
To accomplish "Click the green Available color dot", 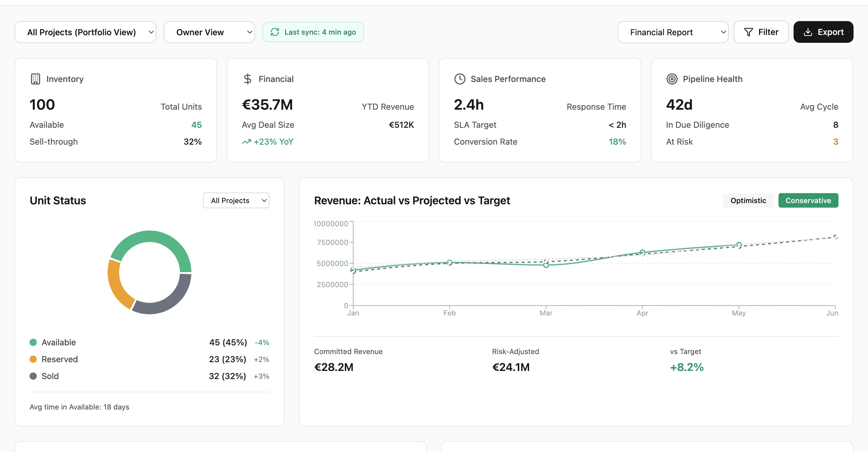I will (33, 342).
